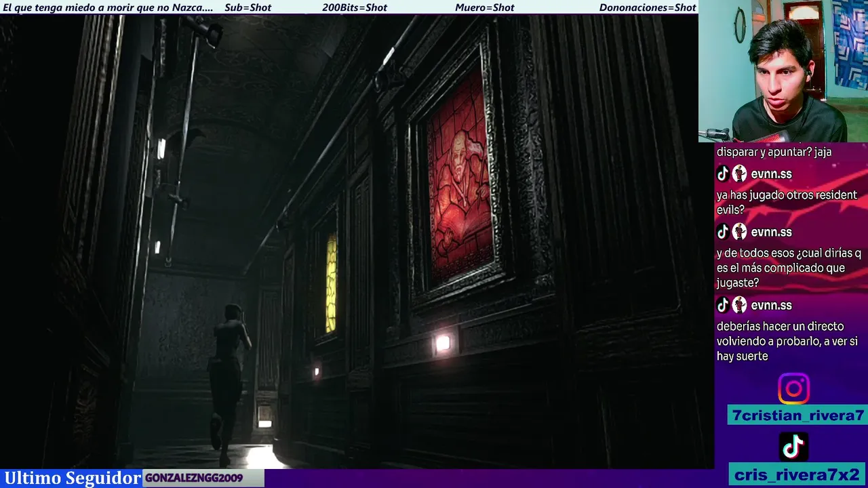Click evnn.ss avatar above 'ya has jugado' message
This screenshot has width=868, height=488.
click(740, 174)
